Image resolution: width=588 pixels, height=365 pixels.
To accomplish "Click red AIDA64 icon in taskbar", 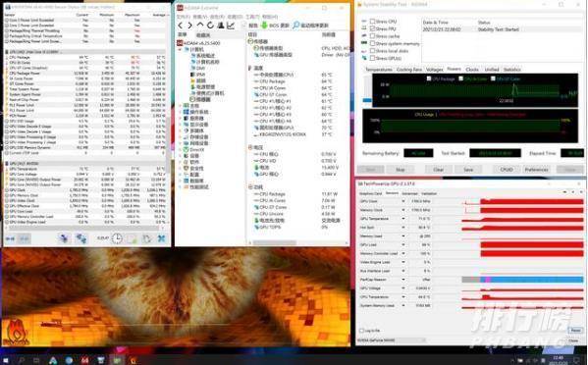I will coord(85,360).
